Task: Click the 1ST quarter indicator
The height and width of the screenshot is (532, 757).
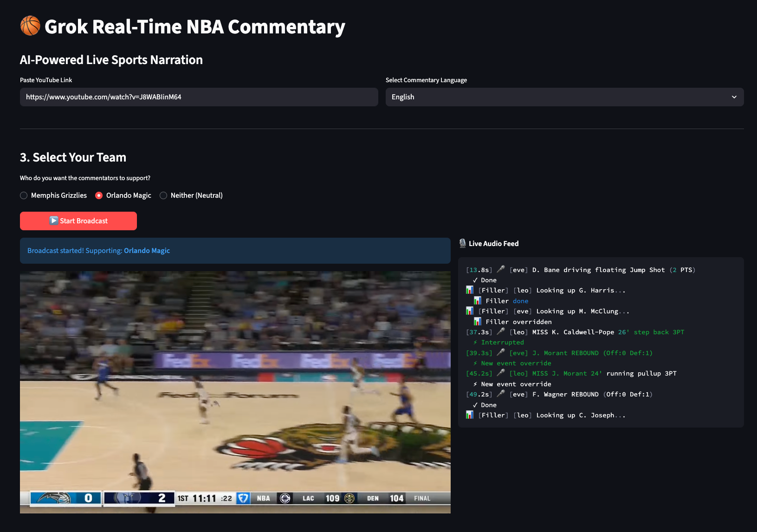Action: tap(183, 498)
